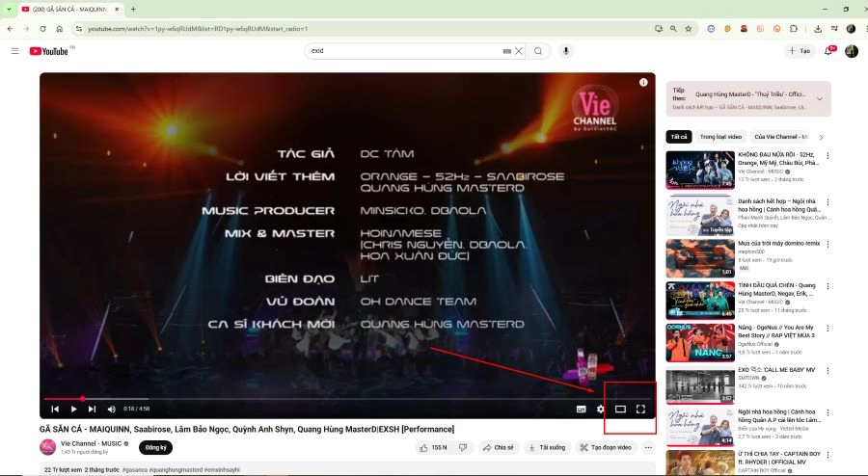Clear the search box with the X icon
The height and width of the screenshot is (476, 868).
[519, 51]
